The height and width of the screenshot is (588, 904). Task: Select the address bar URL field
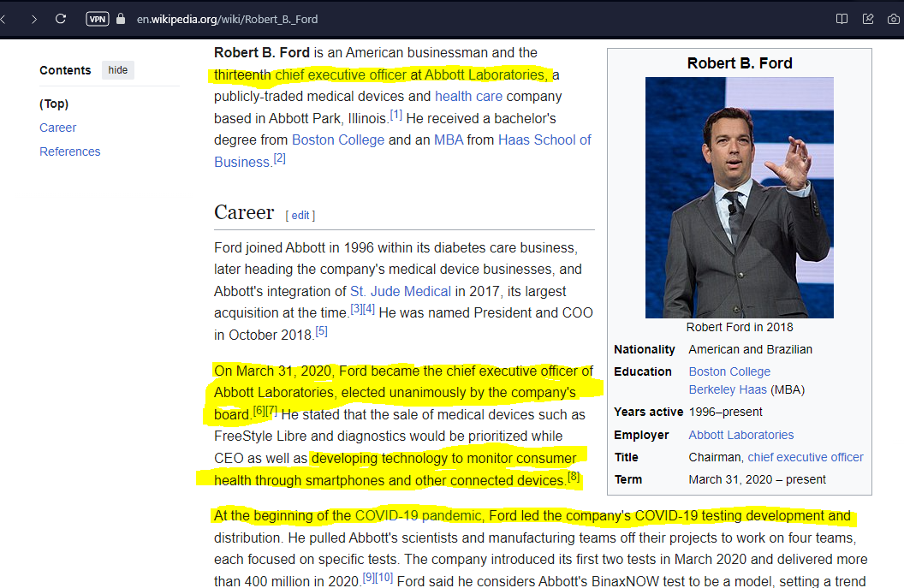pos(227,19)
